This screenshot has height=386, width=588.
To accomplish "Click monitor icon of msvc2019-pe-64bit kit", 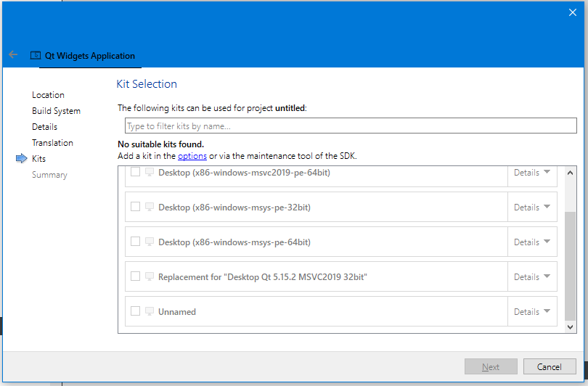I will coord(150,173).
